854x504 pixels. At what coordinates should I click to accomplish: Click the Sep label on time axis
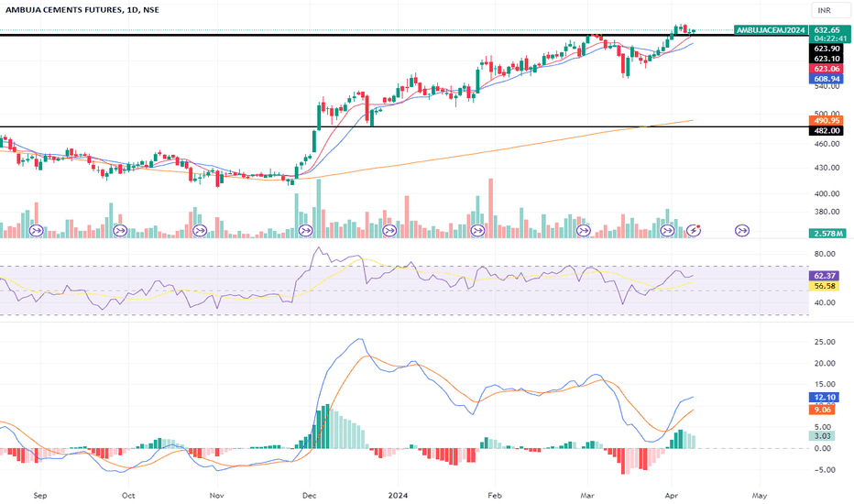point(39,495)
